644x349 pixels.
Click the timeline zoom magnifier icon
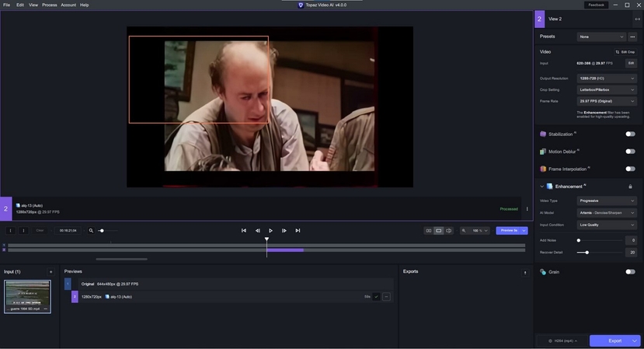[x=91, y=231]
